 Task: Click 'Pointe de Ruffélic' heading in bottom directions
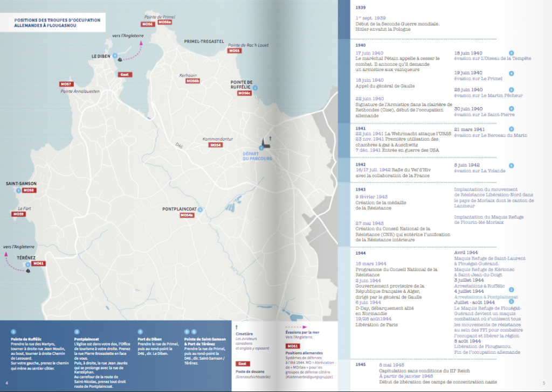pyautogui.click(x=26, y=339)
